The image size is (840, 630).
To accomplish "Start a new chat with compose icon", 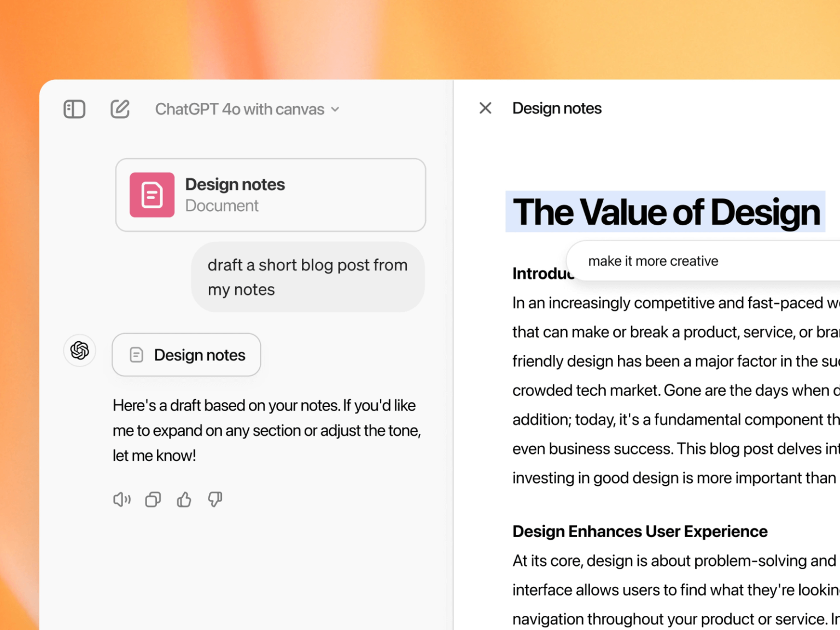I will coord(120,109).
